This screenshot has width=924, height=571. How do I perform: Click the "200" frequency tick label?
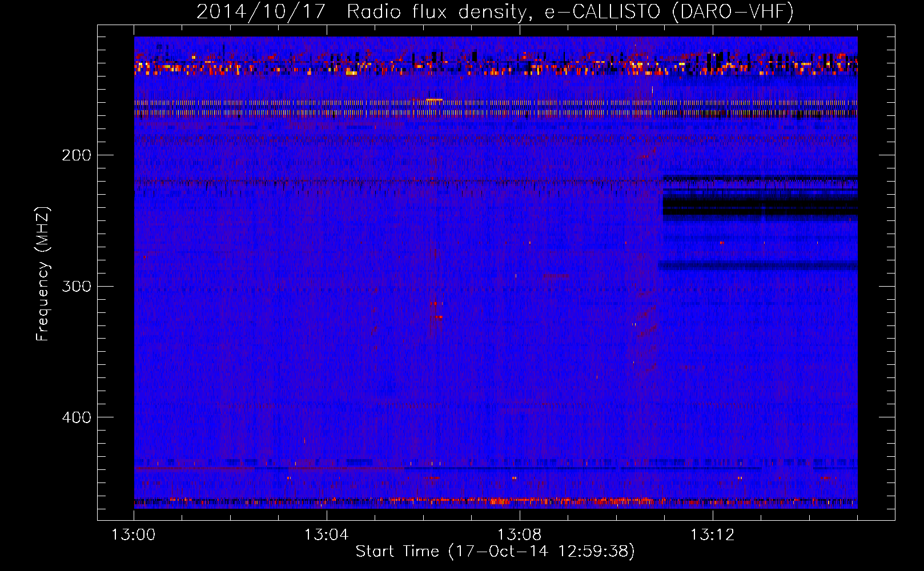tap(77, 155)
